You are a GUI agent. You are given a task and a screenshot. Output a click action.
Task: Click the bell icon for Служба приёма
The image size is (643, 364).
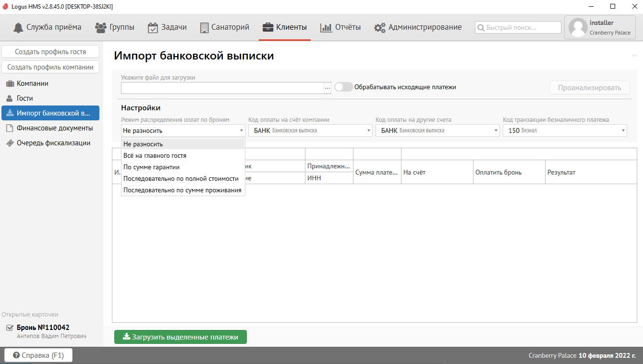click(x=19, y=27)
